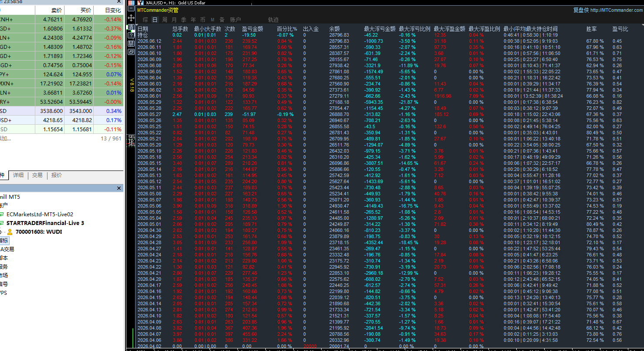Image resolution: width=644 pixels, height=351 pixels.
Task: Click the 0.34% daily change value
Action: click(x=114, y=111)
